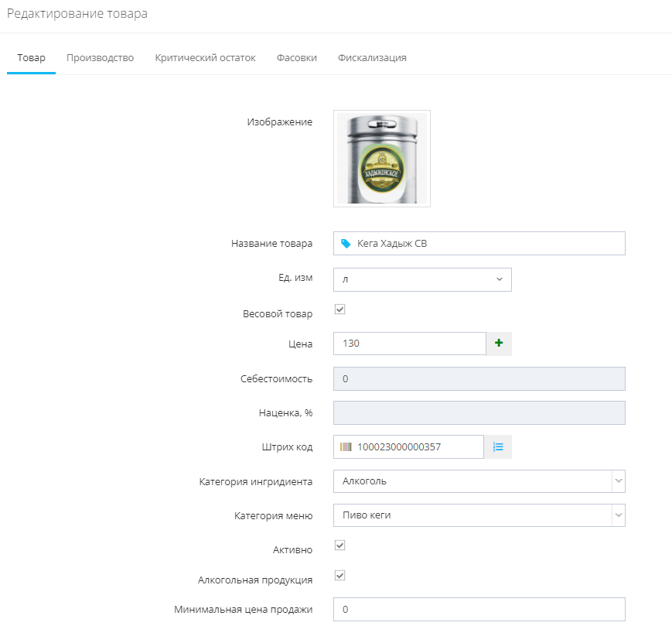Open the Фасовки tab
Image resolution: width=672 pixels, height=643 pixels.
(x=296, y=56)
